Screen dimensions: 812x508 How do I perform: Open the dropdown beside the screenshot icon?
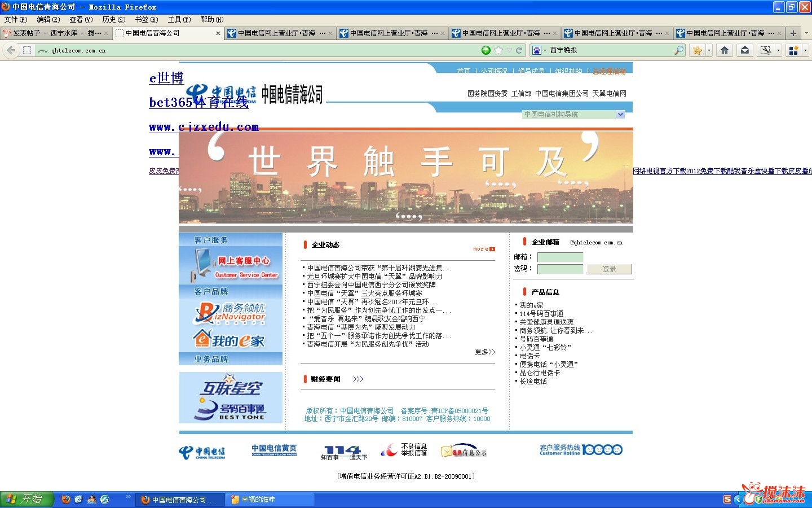[778, 50]
